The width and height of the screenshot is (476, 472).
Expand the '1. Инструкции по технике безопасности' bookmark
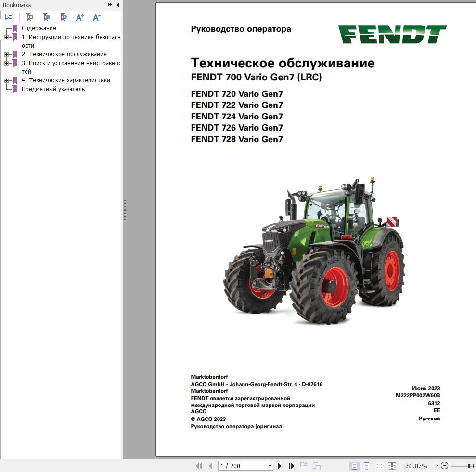pos(6,37)
